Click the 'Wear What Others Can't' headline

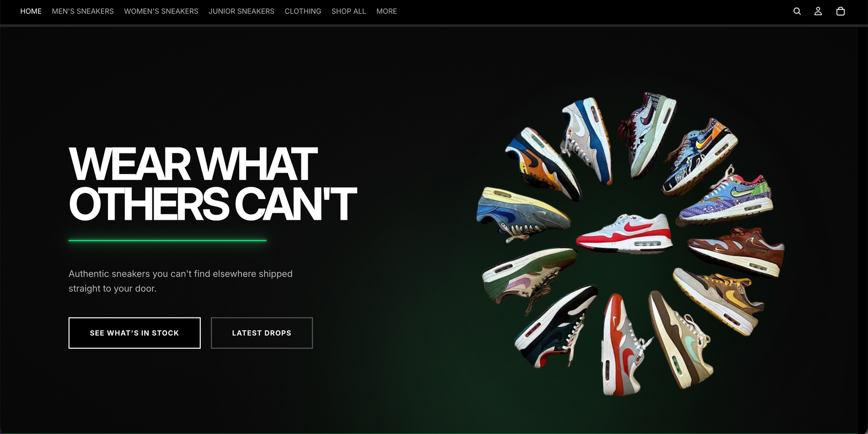tap(213, 184)
